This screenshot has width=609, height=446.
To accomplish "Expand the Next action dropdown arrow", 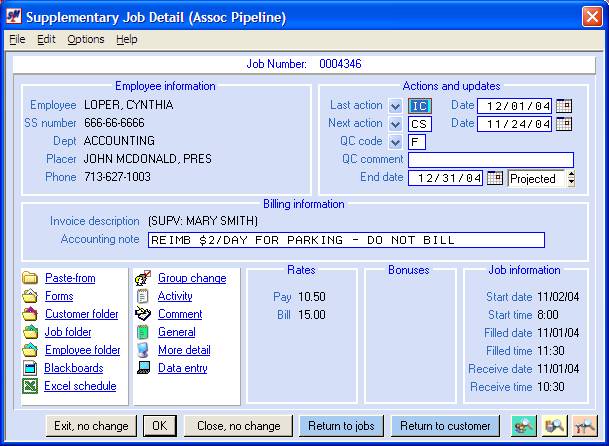I will point(395,124).
